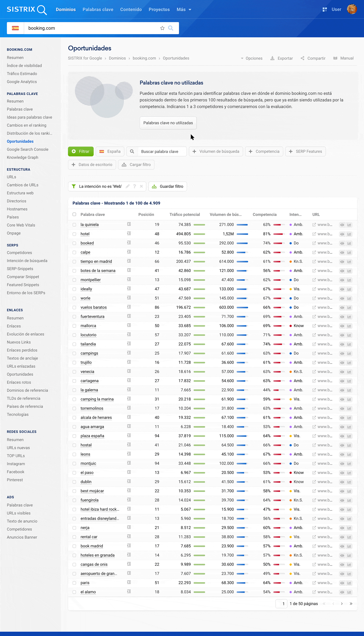Click the star favorite icon in search bar

[x=162, y=28]
